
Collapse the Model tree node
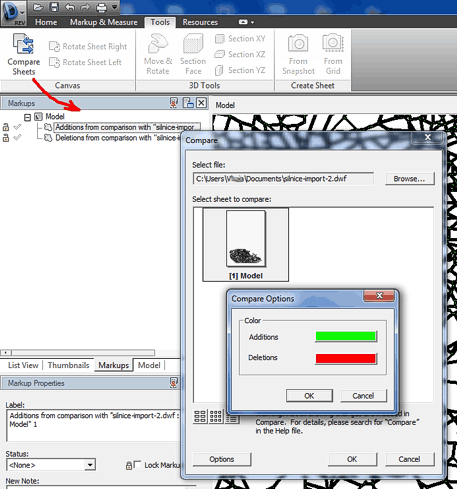tap(27, 117)
